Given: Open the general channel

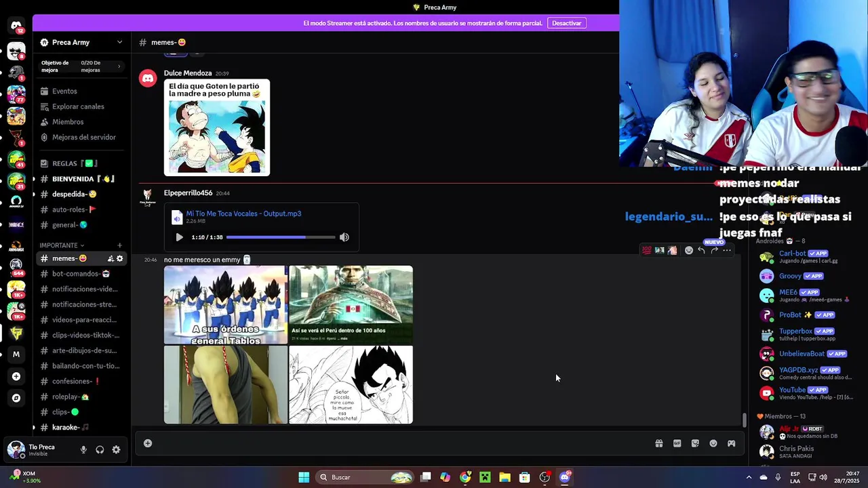Looking at the screenshot, I should tap(81, 225).
